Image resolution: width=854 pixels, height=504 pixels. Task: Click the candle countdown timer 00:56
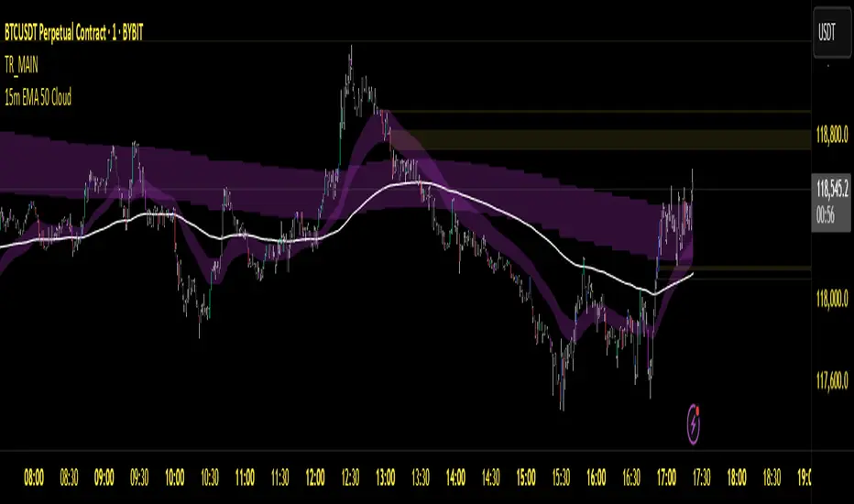pyautogui.click(x=825, y=215)
